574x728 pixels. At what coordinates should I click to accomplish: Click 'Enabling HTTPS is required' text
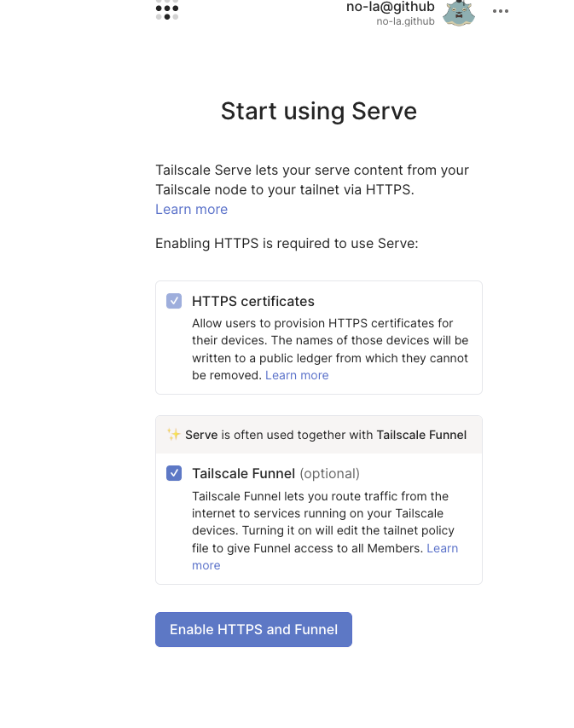pyautogui.click(x=287, y=243)
